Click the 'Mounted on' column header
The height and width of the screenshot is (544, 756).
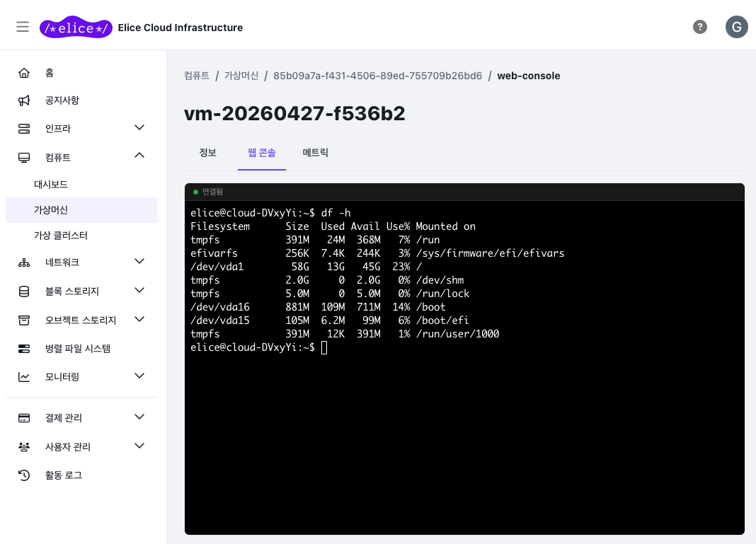coord(445,226)
